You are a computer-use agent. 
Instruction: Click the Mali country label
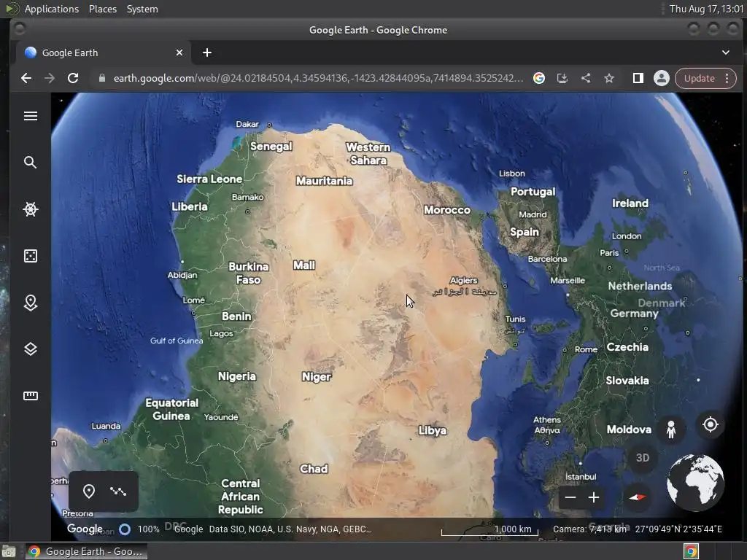click(304, 265)
